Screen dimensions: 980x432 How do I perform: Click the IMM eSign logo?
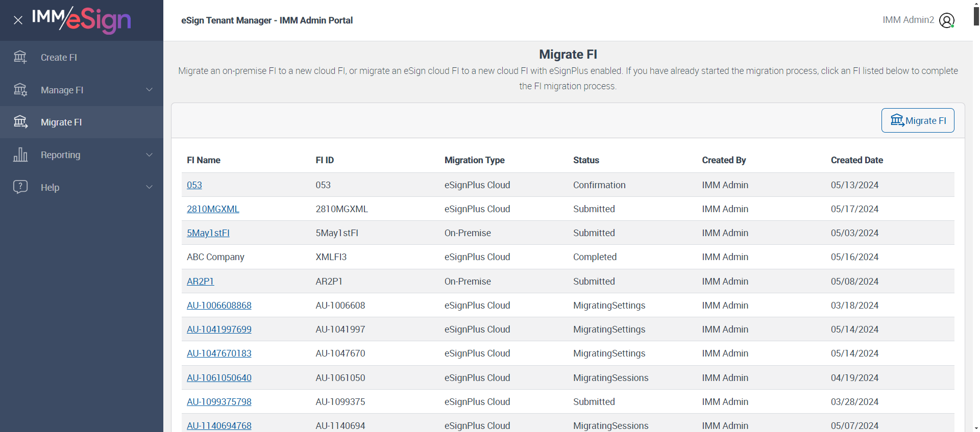tap(82, 20)
